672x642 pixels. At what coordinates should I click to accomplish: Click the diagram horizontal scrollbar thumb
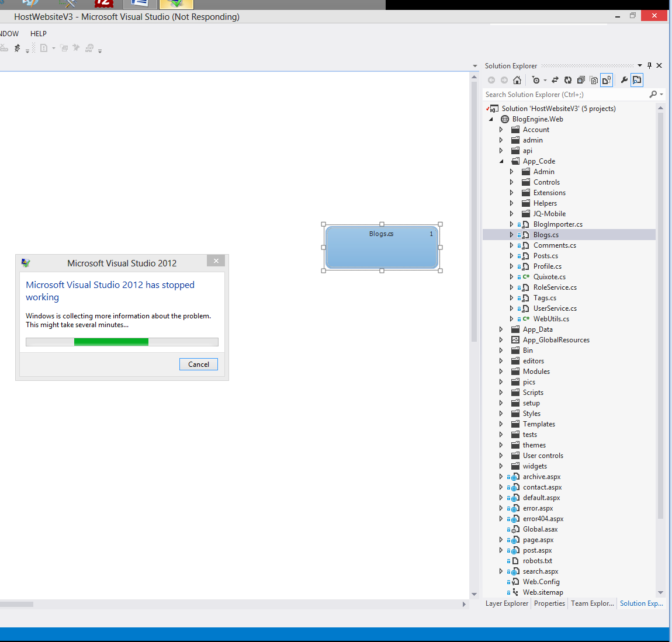[16, 604]
